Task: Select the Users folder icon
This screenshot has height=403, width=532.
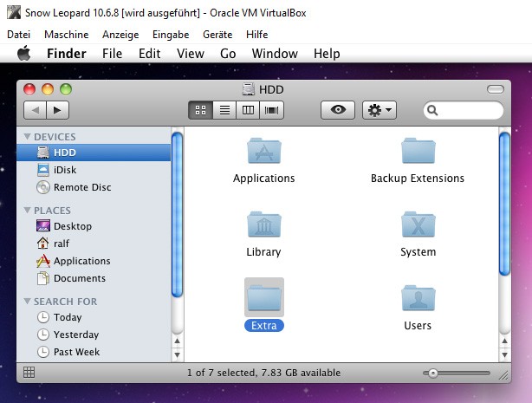Action: click(x=418, y=298)
